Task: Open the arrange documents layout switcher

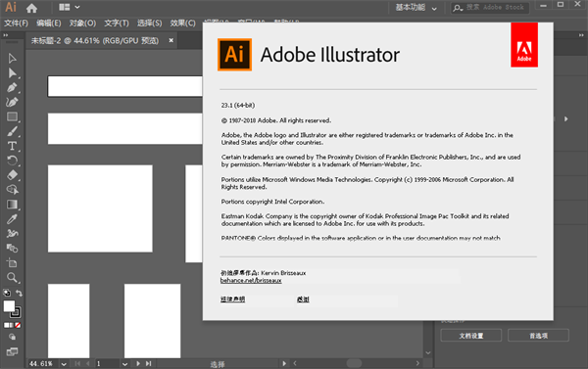Action: coord(69,7)
